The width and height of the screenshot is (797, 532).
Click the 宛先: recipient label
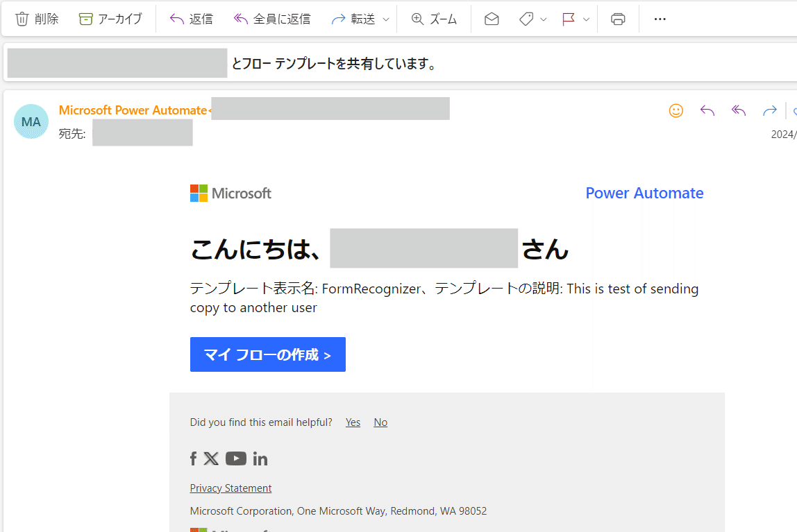point(72,134)
